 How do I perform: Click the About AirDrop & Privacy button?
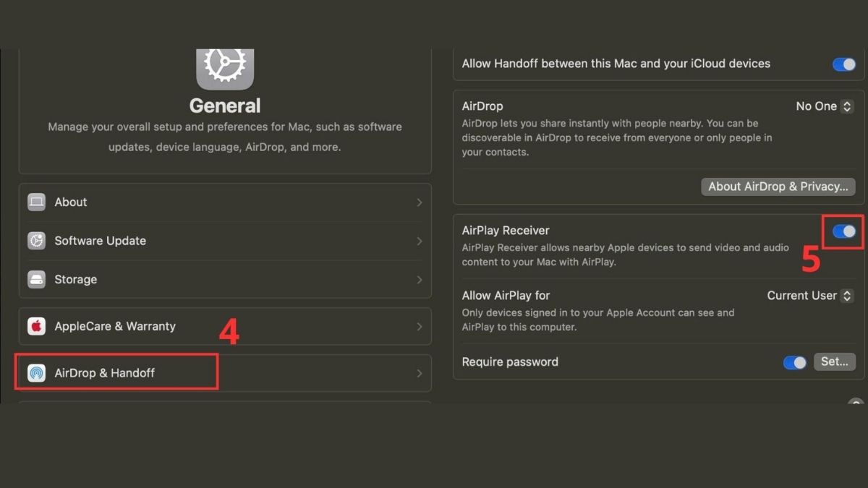[x=778, y=187]
